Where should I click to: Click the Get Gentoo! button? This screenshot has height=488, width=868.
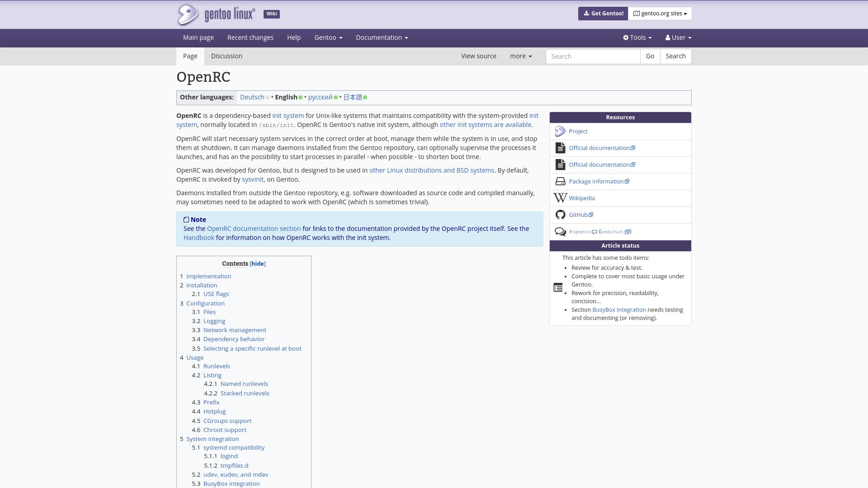(x=603, y=14)
